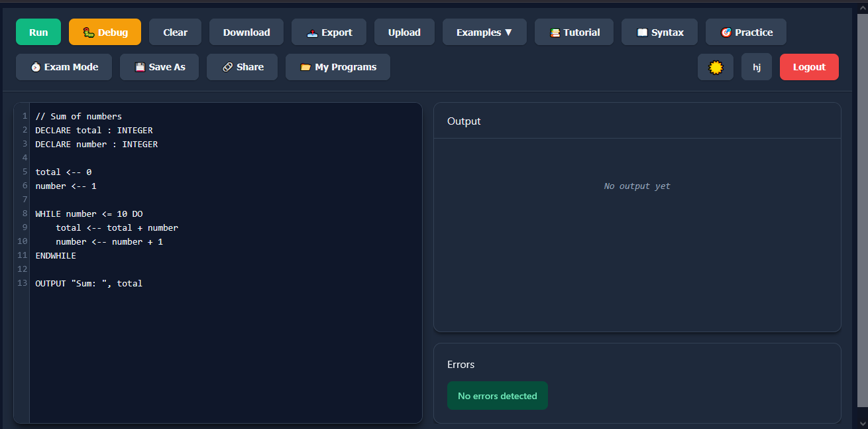Screen dimensions: 868x429
Task: Select the Export tool icon
Action: point(313,31)
